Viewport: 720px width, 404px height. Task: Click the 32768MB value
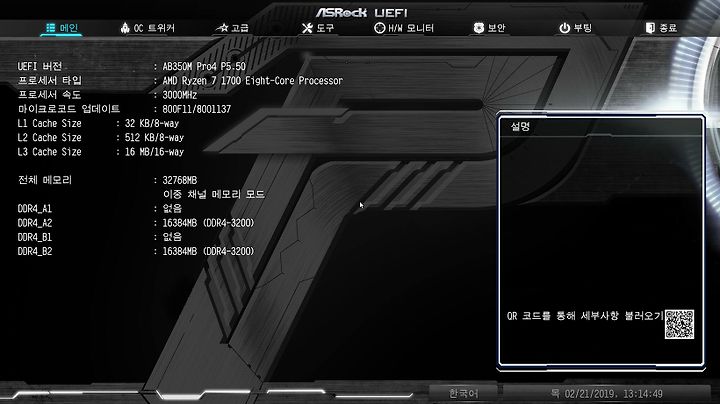pos(180,180)
